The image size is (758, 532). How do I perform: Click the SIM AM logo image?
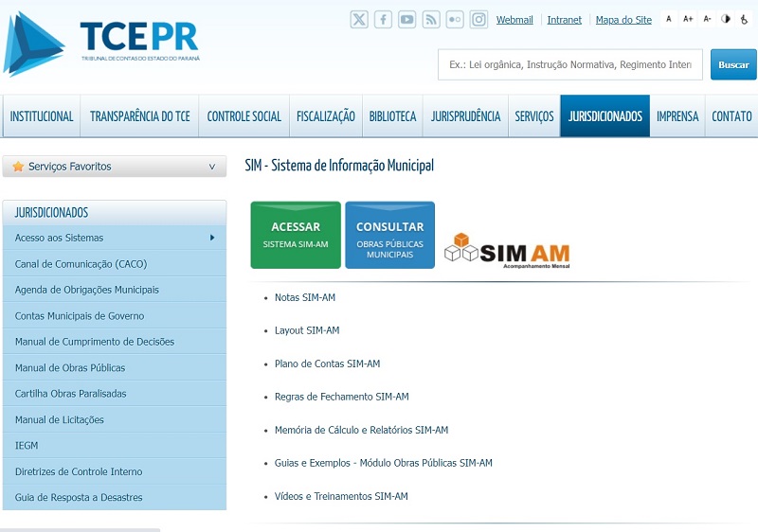tap(507, 251)
